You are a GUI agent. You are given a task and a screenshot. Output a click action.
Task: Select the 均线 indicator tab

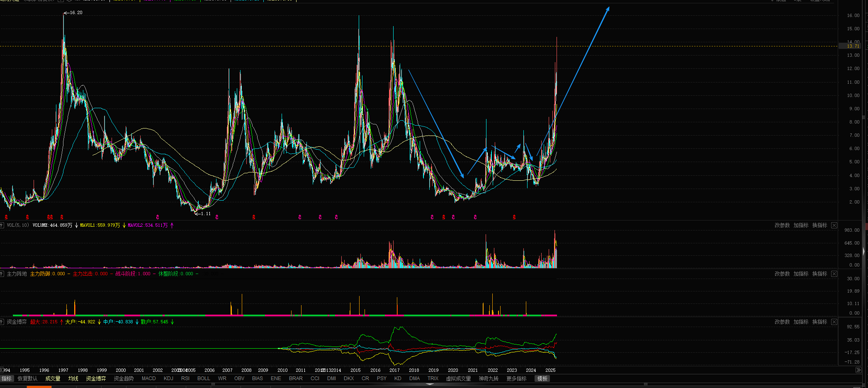[x=73, y=378]
